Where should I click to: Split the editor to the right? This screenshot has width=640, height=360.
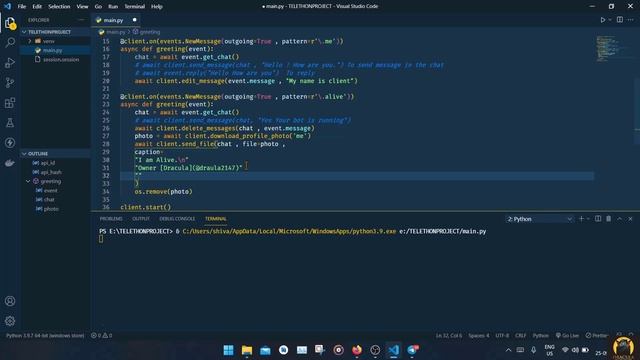[x=620, y=20]
